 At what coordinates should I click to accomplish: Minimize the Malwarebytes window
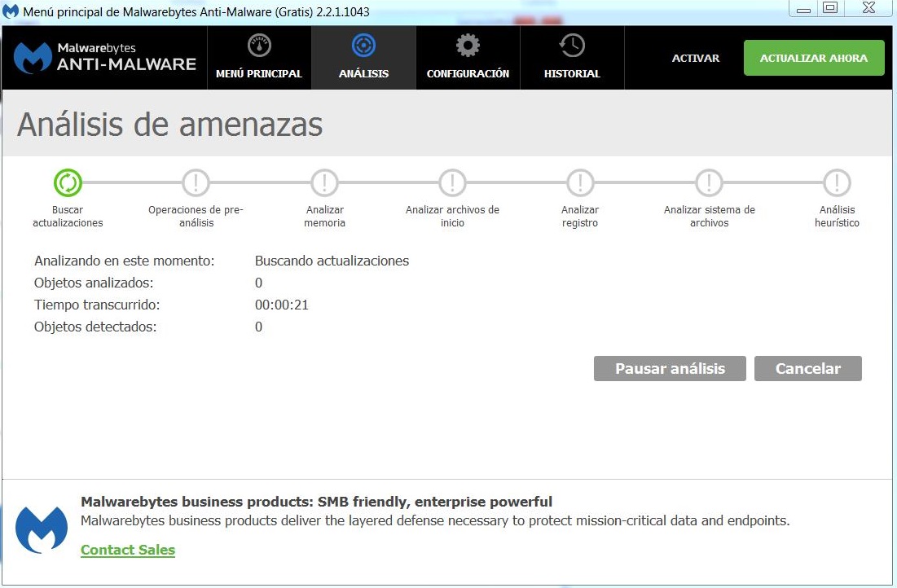pos(804,9)
